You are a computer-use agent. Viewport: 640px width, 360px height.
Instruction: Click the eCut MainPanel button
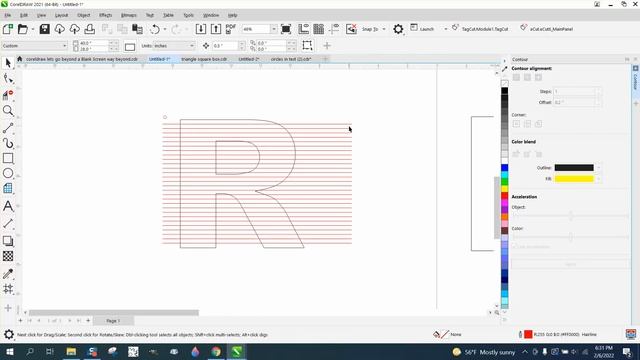tap(547, 29)
